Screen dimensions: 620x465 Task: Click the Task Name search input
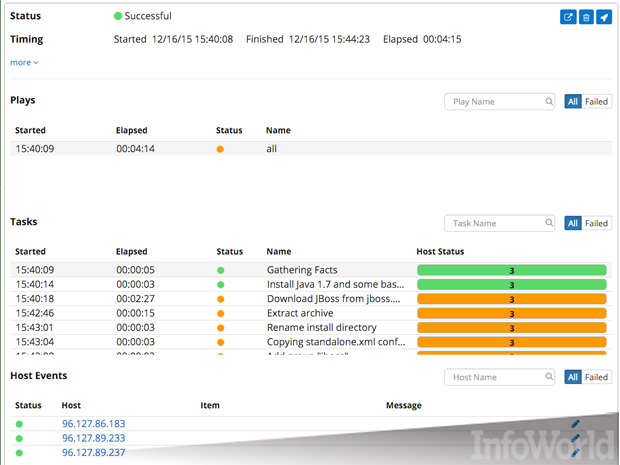494,224
